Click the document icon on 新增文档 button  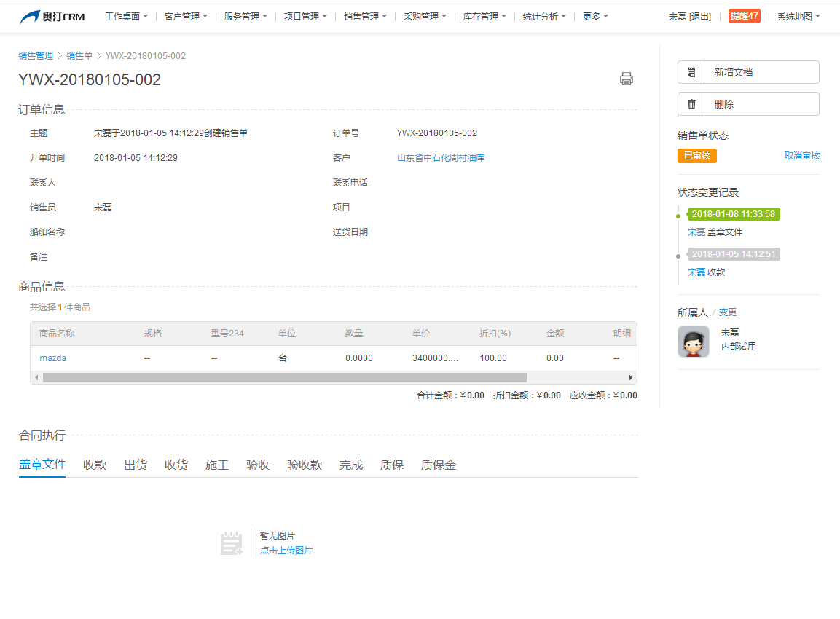(691, 72)
